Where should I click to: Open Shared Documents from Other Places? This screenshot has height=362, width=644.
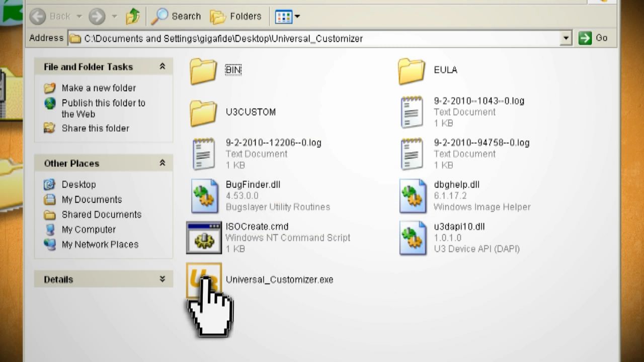(102, 215)
